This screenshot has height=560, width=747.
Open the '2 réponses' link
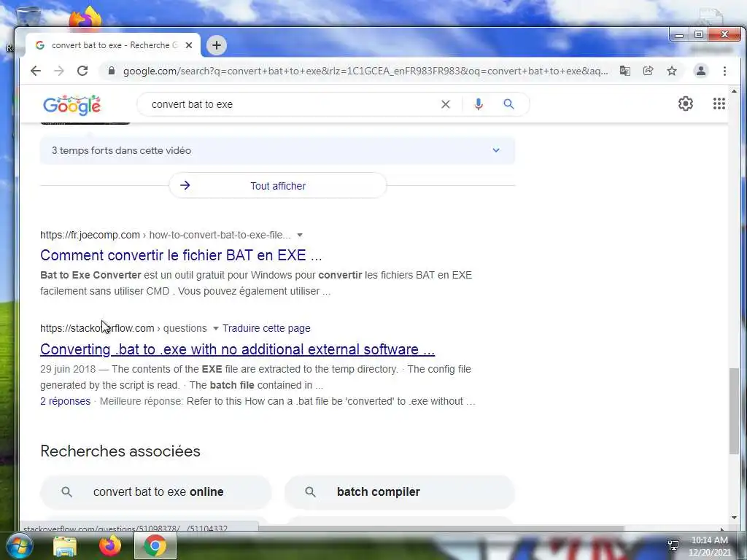[x=65, y=402]
